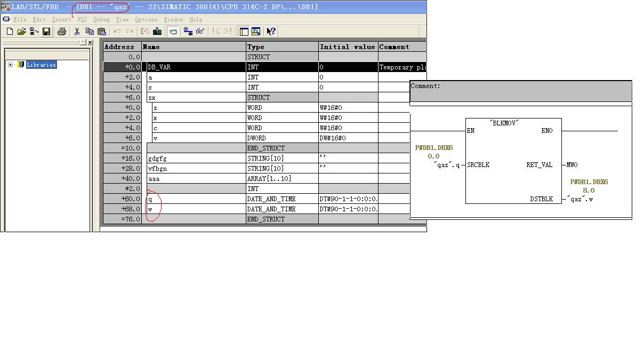Click the ARRAY[1..10] type cell
The image size is (644, 340).
click(x=283, y=179)
